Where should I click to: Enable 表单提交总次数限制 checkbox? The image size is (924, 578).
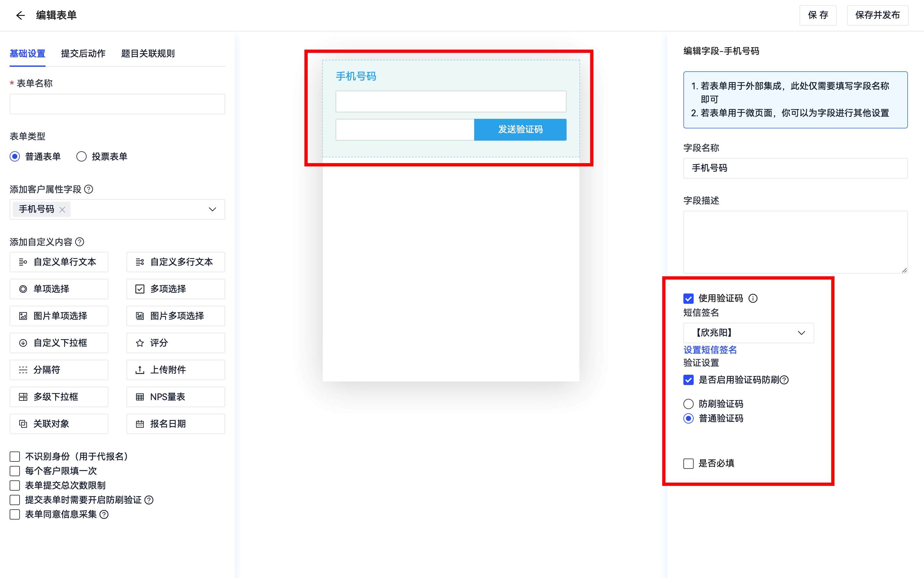tap(15, 486)
